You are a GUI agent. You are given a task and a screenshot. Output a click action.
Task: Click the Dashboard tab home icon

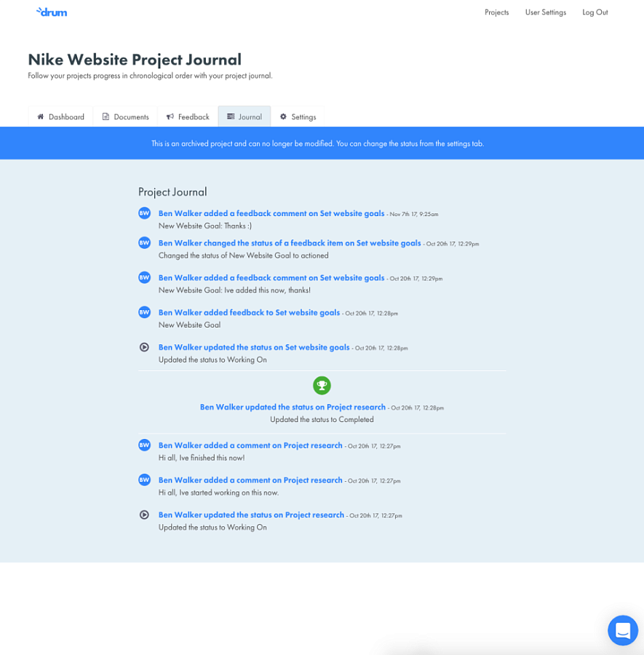click(x=41, y=116)
